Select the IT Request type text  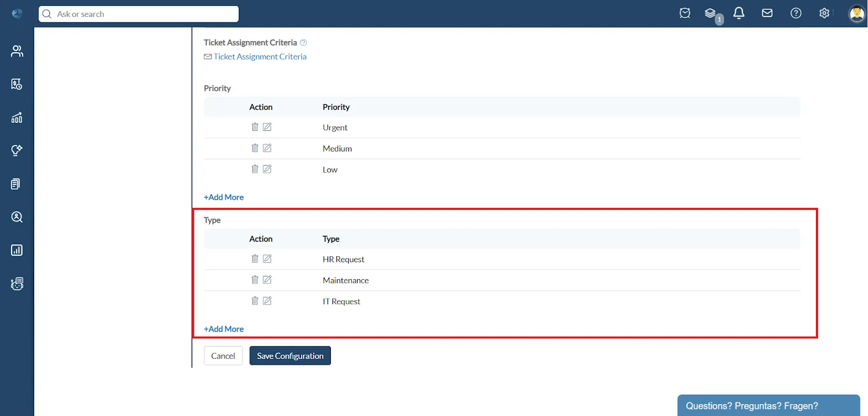(x=341, y=301)
